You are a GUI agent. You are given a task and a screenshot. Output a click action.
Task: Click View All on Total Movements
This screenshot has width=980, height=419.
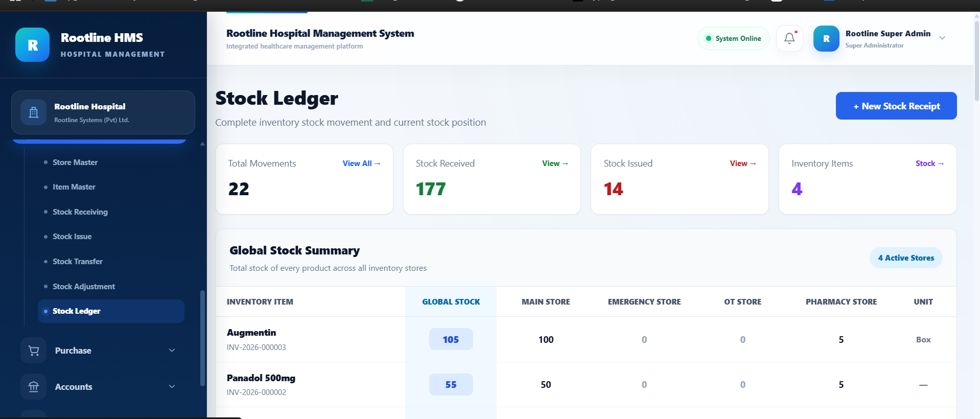click(361, 164)
